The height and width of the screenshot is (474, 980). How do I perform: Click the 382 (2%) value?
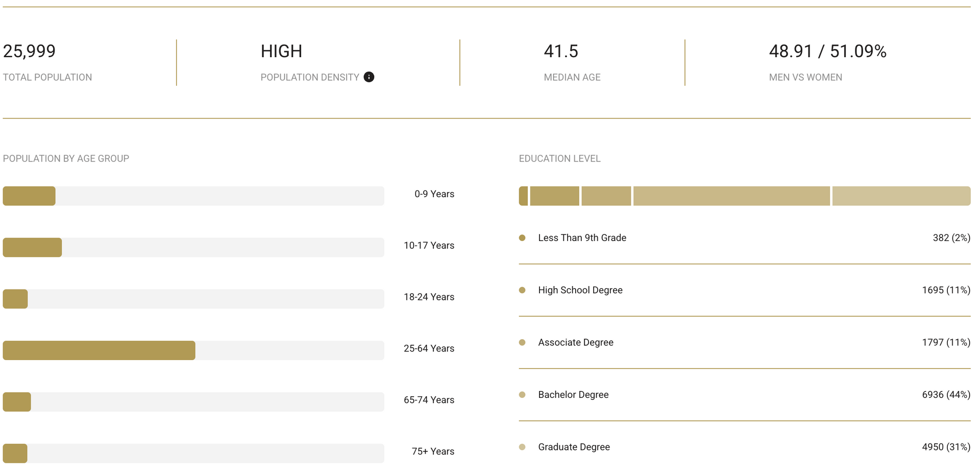(951, 238)
